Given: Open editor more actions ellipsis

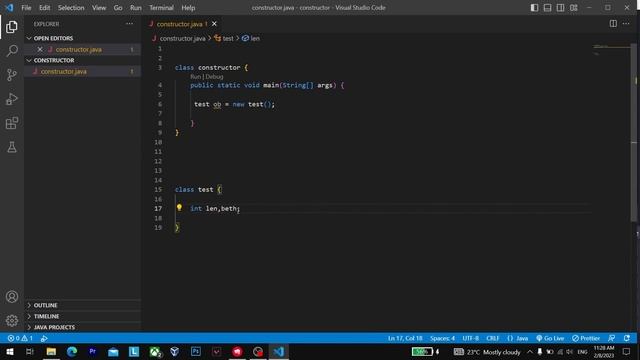Looking at the screenshot, I should tap(626, 24).
